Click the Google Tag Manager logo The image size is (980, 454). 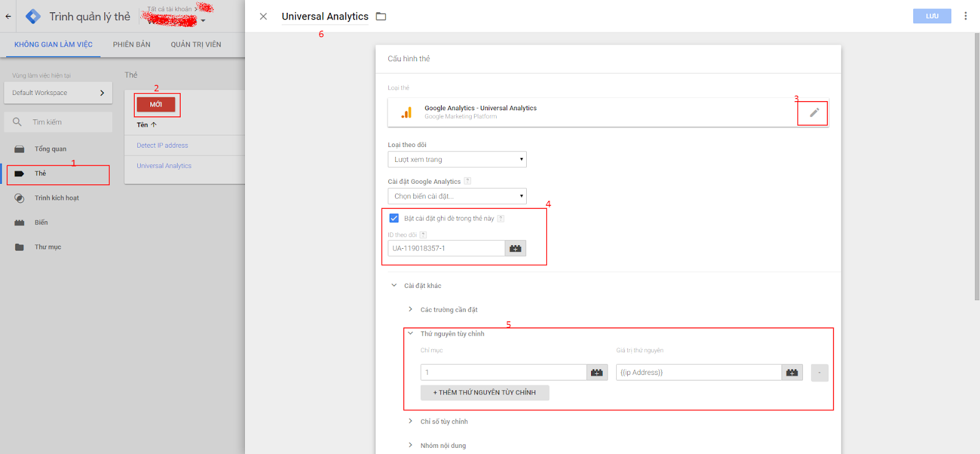[x=33, y=17]
